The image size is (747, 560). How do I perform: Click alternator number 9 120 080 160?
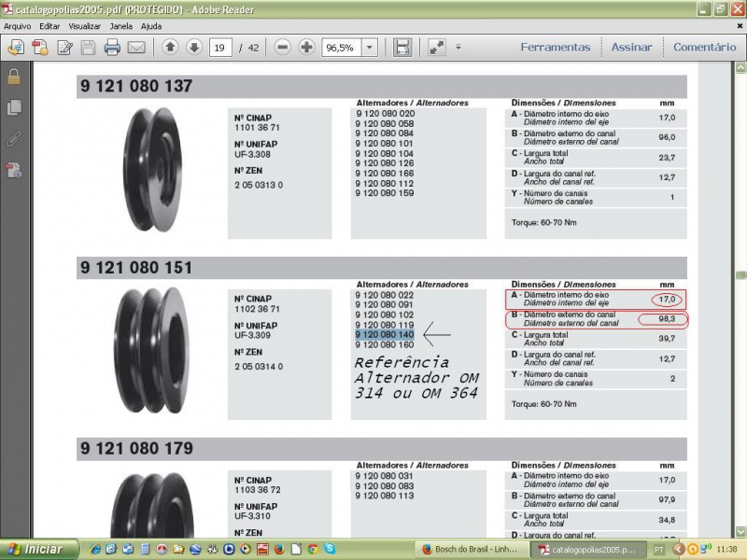(x=385, y=344)
